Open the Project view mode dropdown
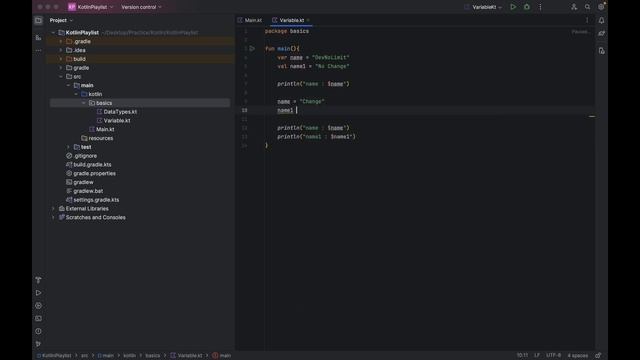640x360 pixels. (61, 20)
